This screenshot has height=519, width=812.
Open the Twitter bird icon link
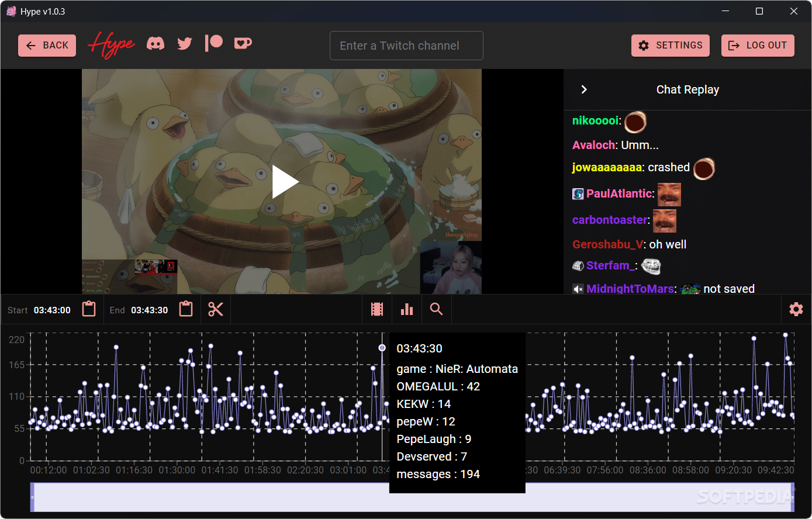(185, 43)
